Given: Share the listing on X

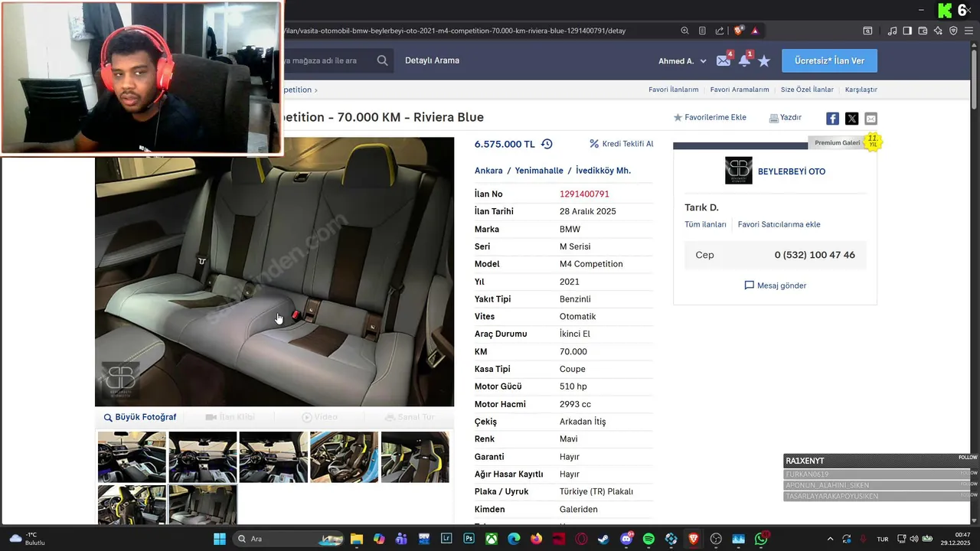Looking at the screenshot, I should [851, 119].
